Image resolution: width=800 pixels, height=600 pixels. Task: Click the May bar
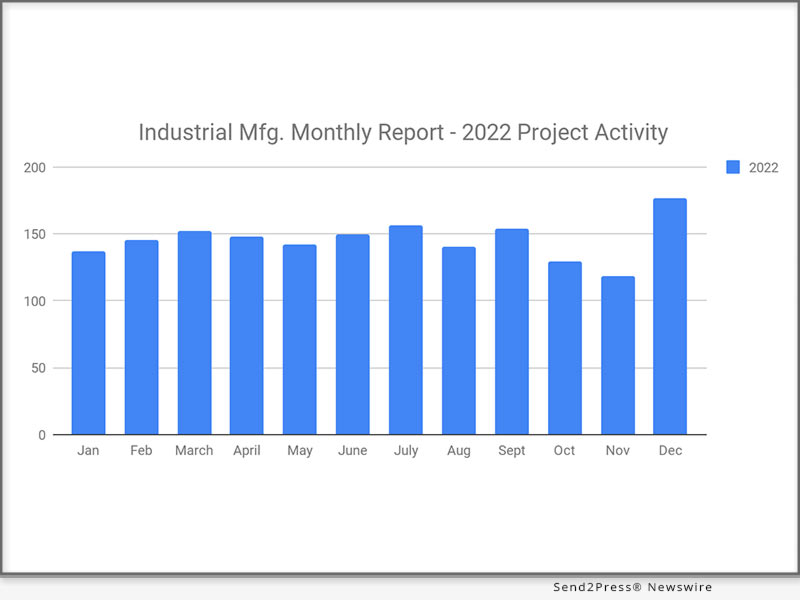coord(299,340)
